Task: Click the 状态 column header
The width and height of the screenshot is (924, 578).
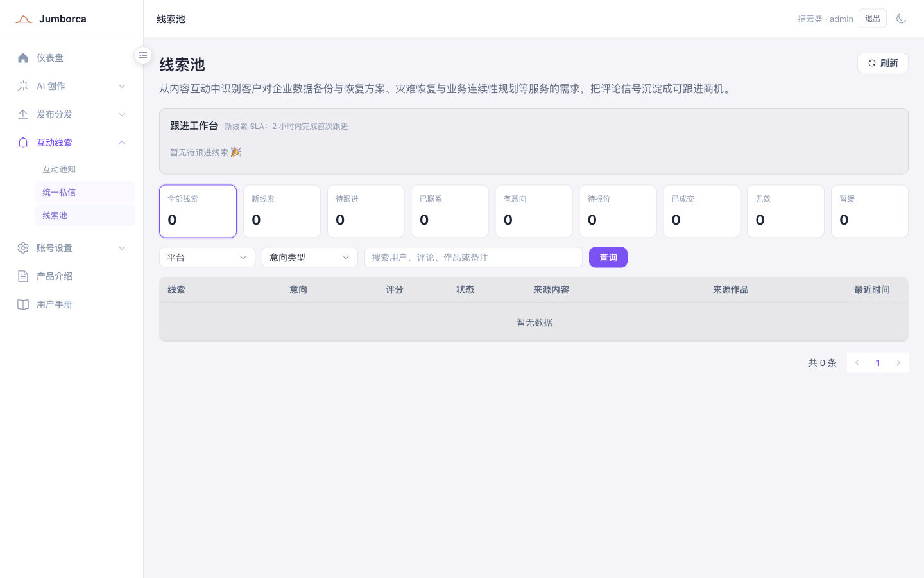Action: tap(465, 290)
